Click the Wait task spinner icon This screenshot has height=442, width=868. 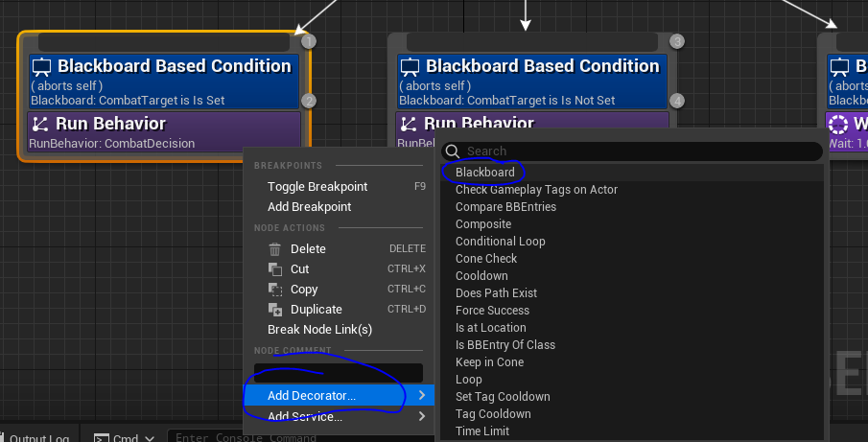(838, 124)
